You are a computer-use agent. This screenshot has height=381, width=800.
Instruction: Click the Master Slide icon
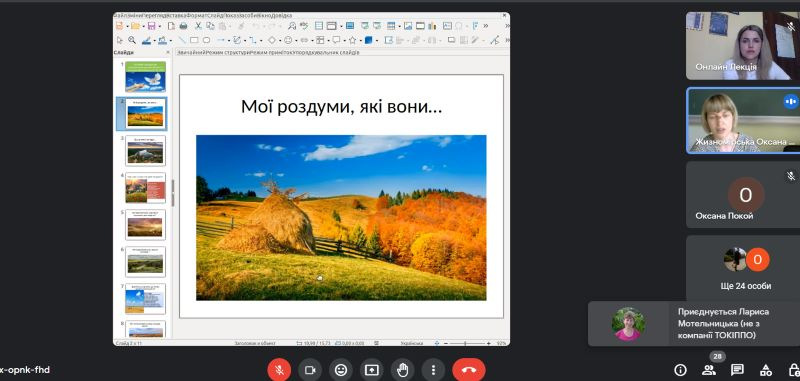click(x=350, y=26)
